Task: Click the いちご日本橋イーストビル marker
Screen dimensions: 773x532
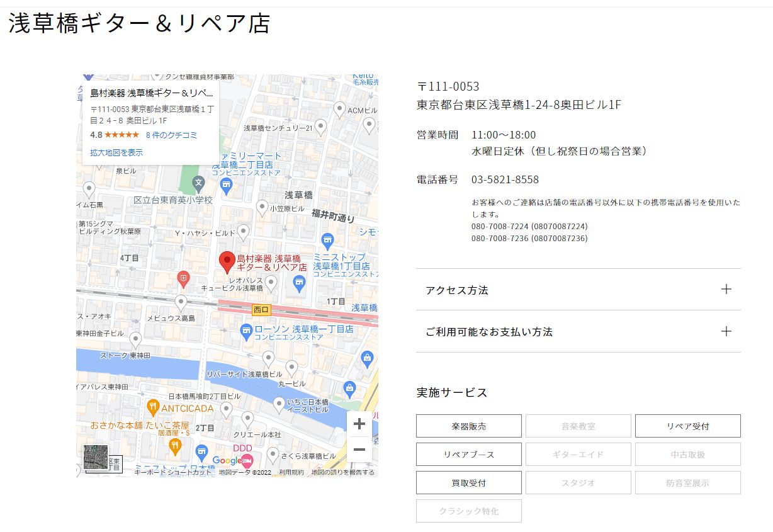Action: pyautogui.click(x=279, y=405)
